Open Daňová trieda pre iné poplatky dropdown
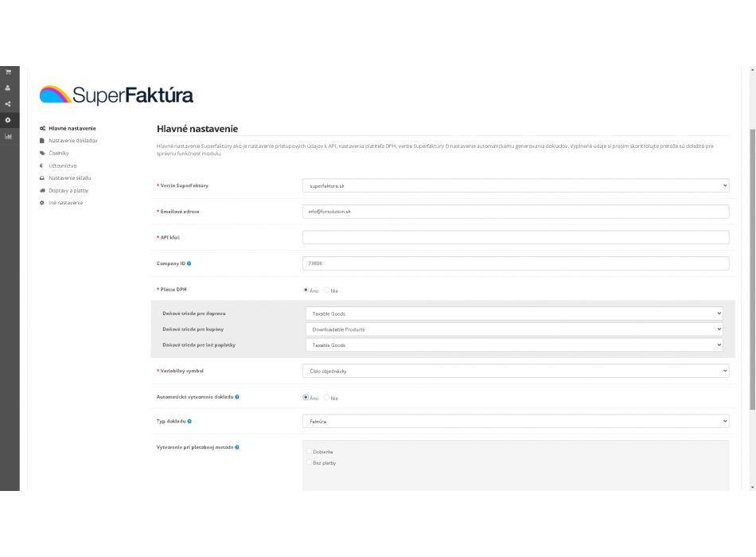Image resolution: width=756 pixels, height=557 pixels. [x=514, y=345]
